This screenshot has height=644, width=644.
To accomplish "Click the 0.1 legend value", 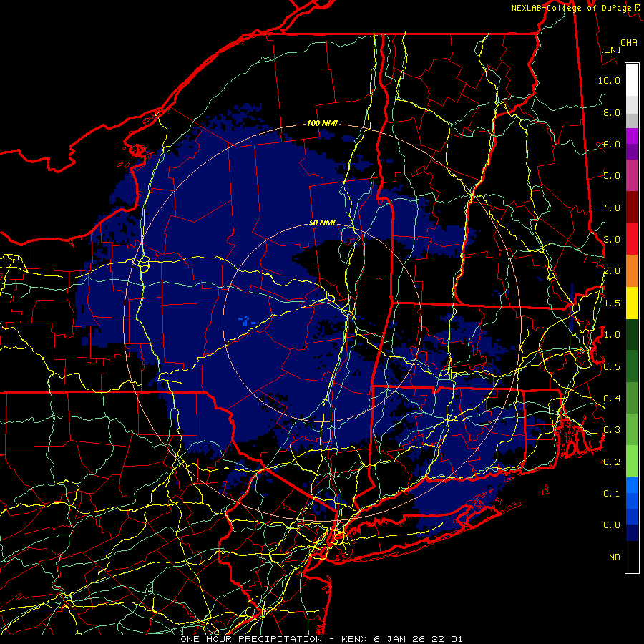I will coord(612,493).
